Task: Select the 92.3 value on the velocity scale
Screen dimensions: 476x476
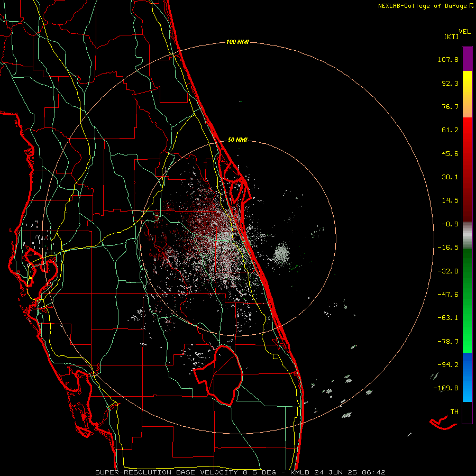Action: [450, 83]
